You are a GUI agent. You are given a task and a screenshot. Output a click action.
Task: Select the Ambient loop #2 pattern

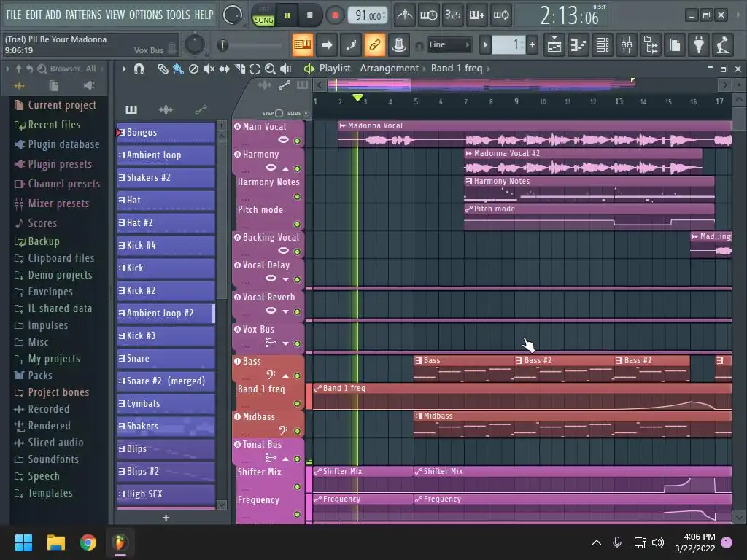click(166, 314)
